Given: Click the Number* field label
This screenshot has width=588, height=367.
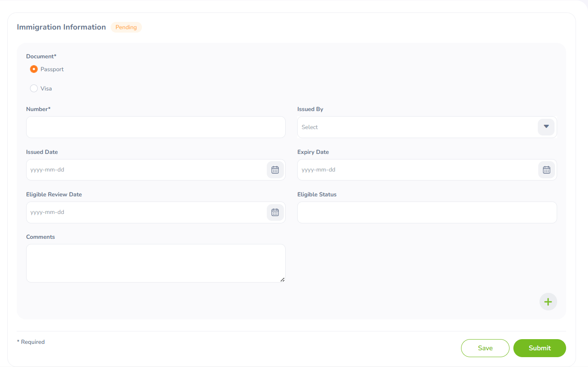Looking at the screenshot, I should (38, 109).
